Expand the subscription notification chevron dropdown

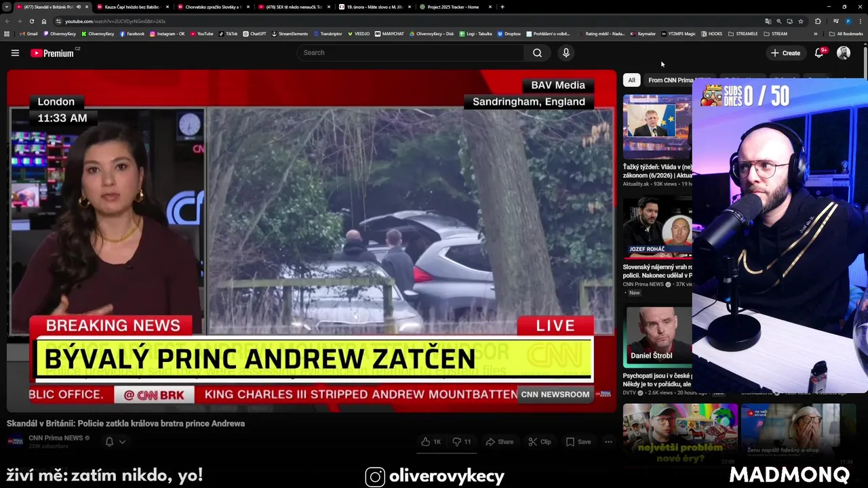(x=122, y=442)
